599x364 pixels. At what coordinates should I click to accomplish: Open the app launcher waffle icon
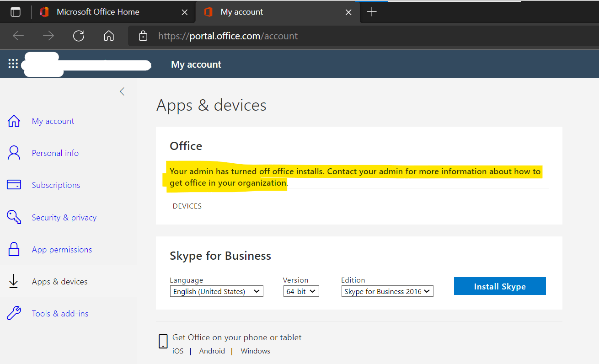click(x=13, y=64)
